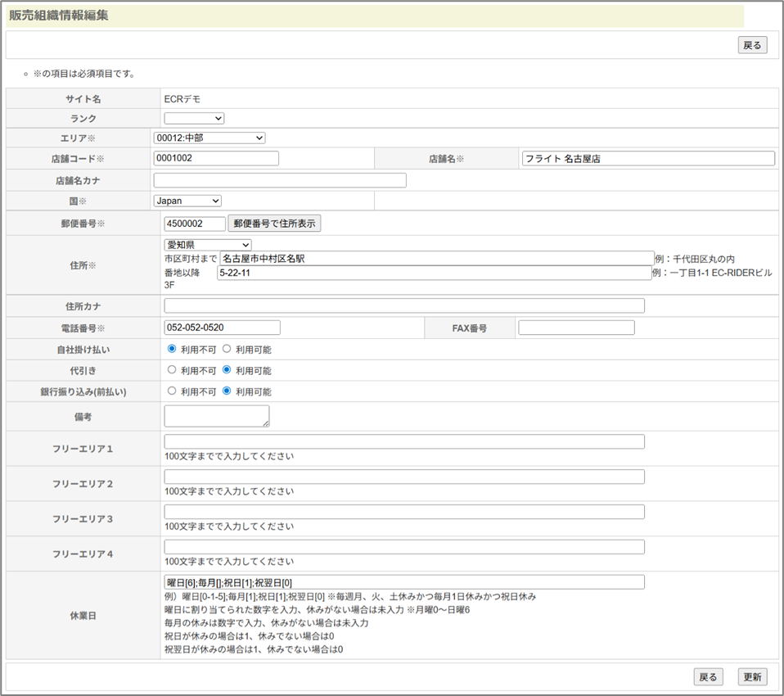Expand the エリア dropdown showing 00012:中部
Screen dimensions: 784x696
coord(209,138)
